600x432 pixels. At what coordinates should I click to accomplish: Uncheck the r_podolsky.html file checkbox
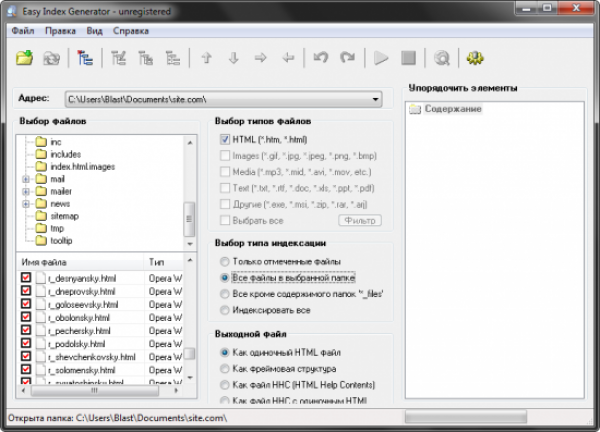pos(26,342)
